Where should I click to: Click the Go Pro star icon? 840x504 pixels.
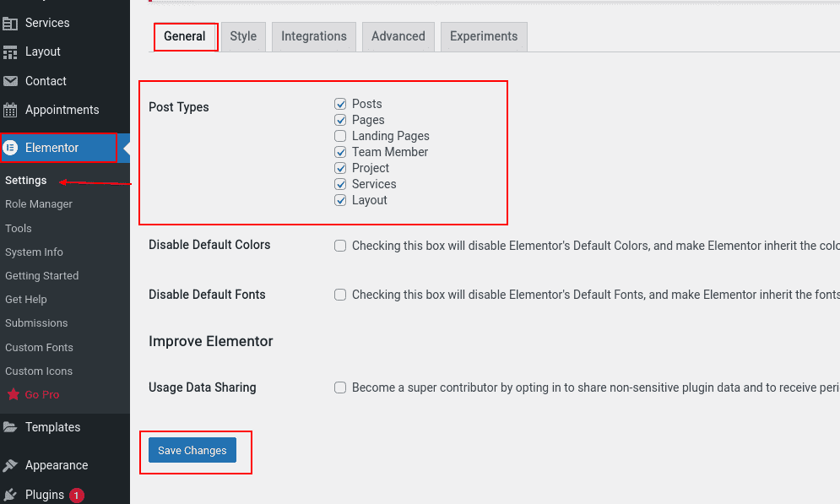14,395
